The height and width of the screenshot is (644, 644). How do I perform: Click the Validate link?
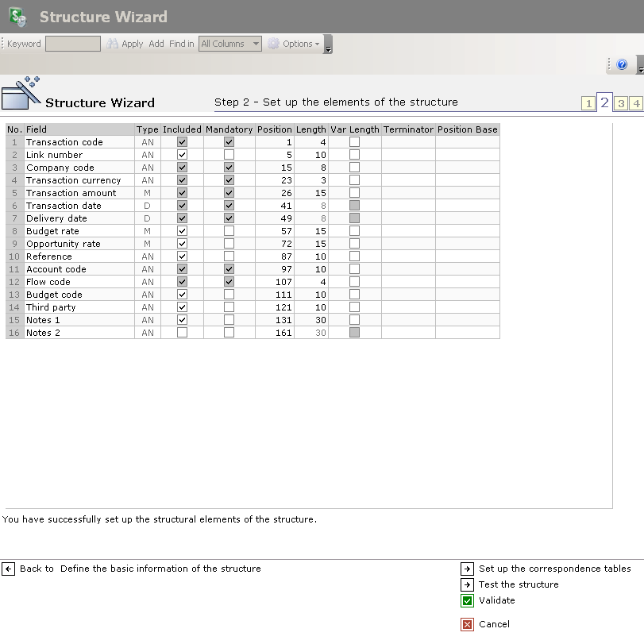[x=496, y=600]
